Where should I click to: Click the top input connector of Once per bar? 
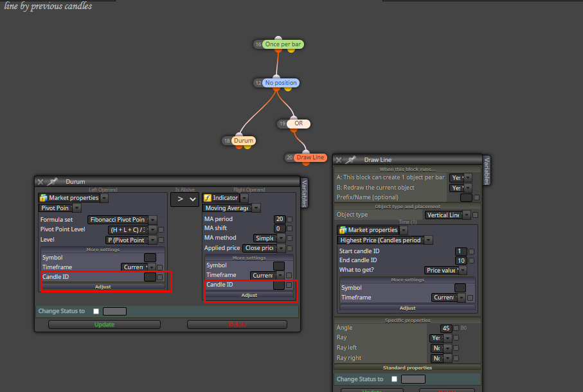pos(278,39)
